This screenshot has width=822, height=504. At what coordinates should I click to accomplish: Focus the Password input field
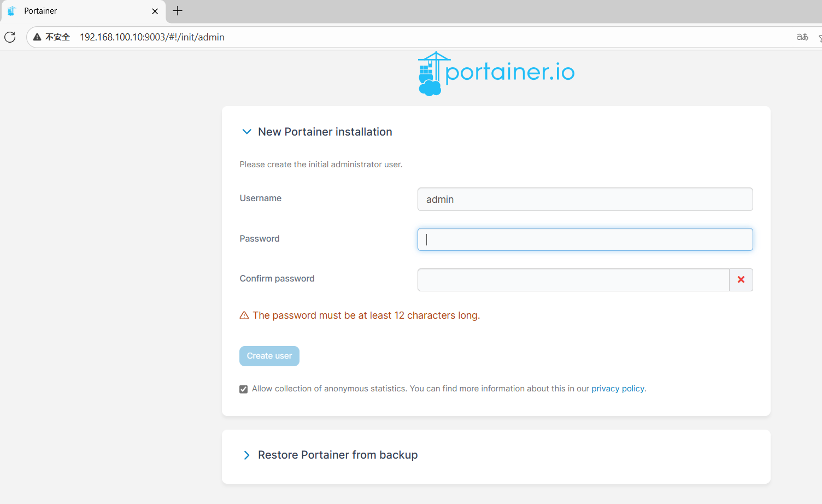585,239
